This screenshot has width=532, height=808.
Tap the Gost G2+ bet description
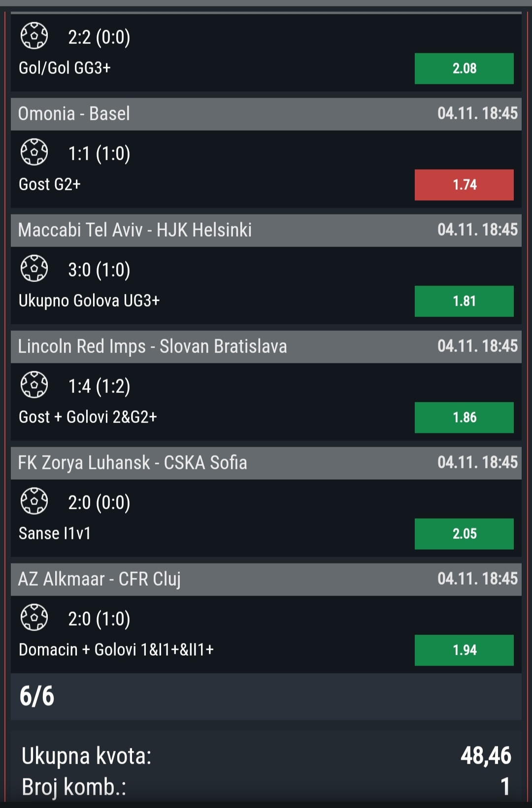[x=50, y=184]
